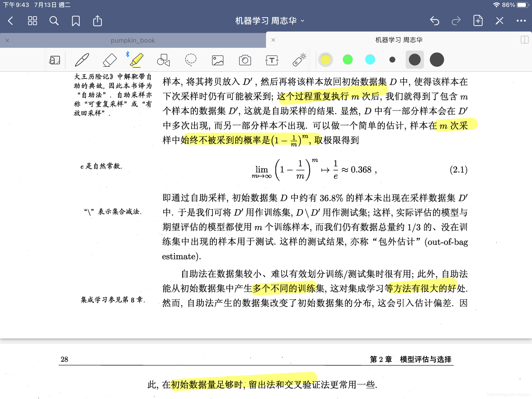Activate the laser pointer tool
This screenshot has width=532, height=399.
click(299, 60)
